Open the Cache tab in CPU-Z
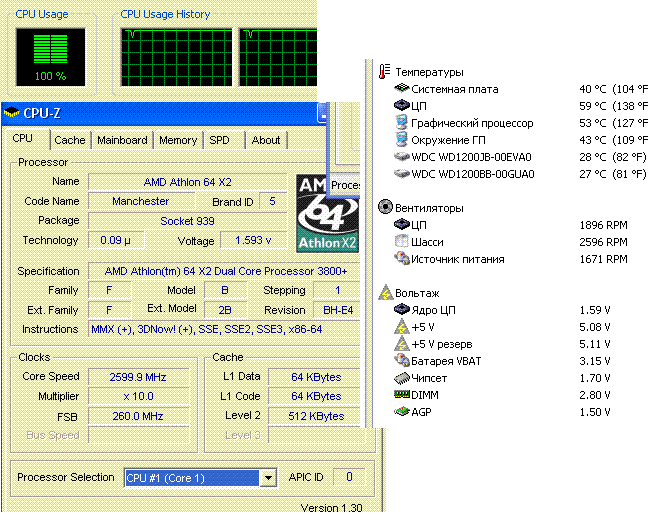Viewport: 651px width, 527px height. coord(70,140)
